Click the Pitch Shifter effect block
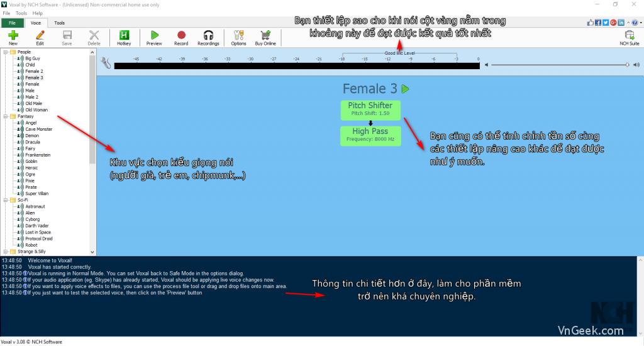The image size is (644, 346). [x=370, y=109]
